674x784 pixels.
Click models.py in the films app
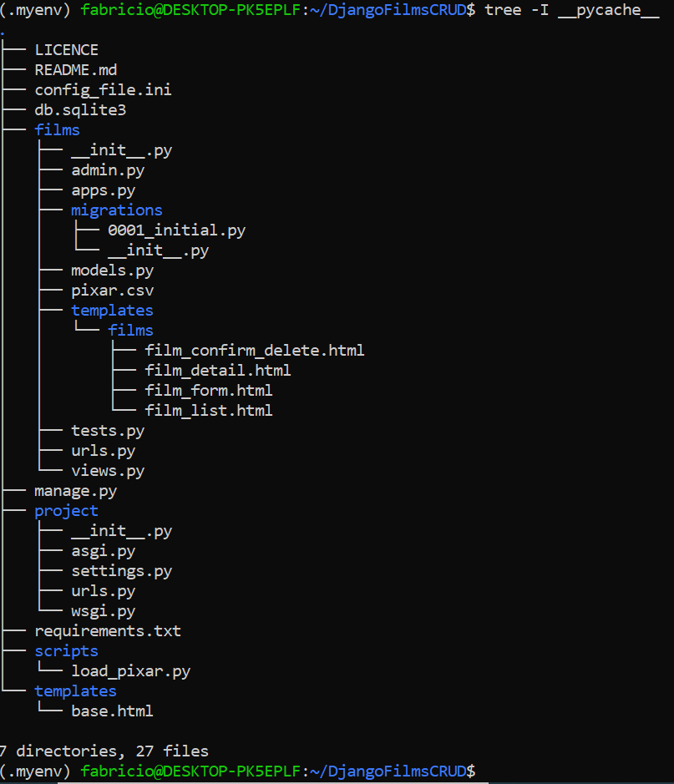click(x=112, y=271)
